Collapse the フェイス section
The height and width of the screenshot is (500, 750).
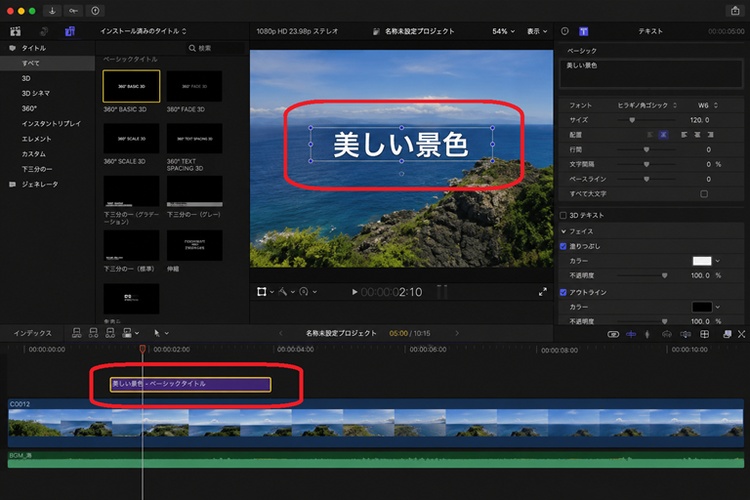pos(563,231)
